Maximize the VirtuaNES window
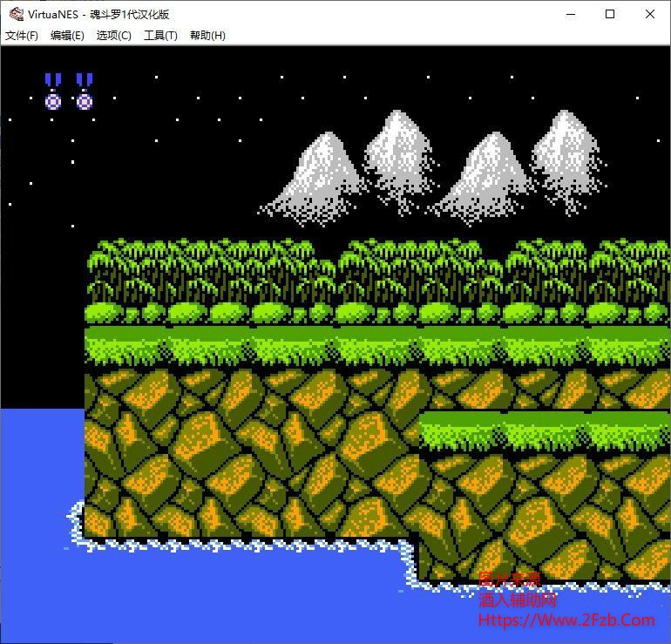The height and width of the screenshot is (644, 671). tap(610, 14)
